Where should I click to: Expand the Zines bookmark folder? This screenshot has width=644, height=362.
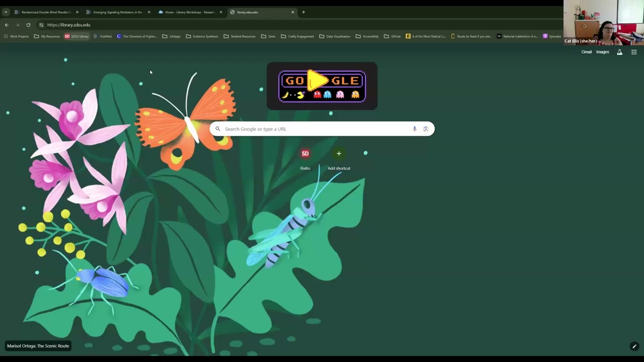coord(268,36)
